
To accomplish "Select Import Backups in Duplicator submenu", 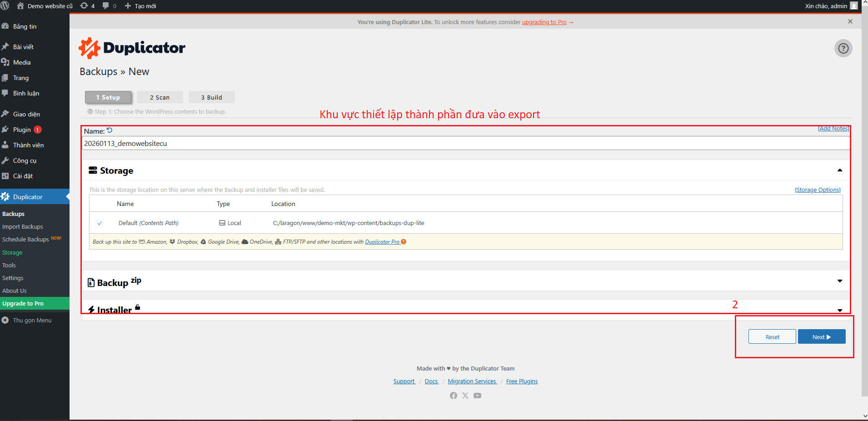I will click(23, 226).
